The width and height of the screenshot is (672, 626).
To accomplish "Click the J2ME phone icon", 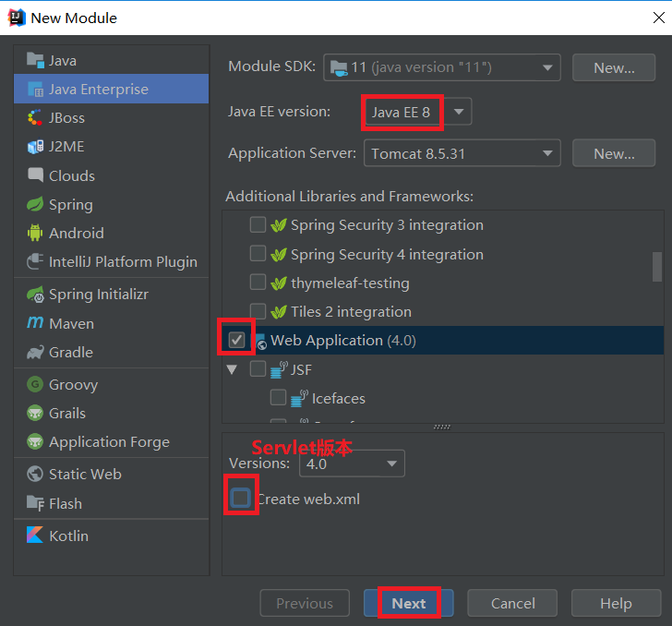I will click(35, 146).
